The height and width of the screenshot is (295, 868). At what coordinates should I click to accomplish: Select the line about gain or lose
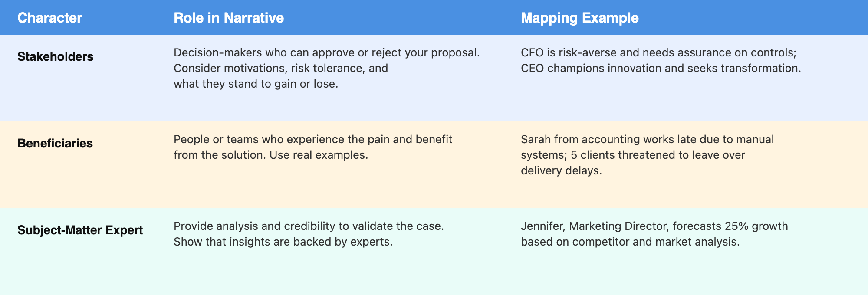click(x=256, y=84)
